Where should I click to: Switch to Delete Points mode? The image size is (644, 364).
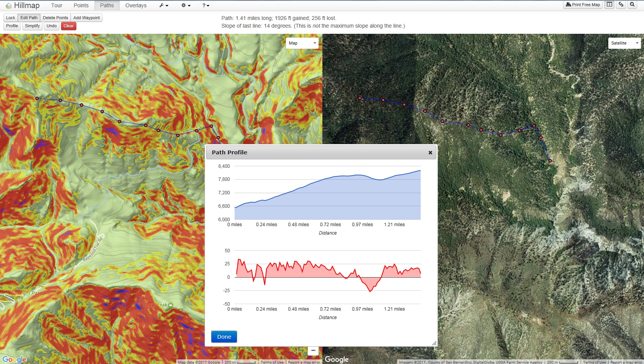[55, 17]
